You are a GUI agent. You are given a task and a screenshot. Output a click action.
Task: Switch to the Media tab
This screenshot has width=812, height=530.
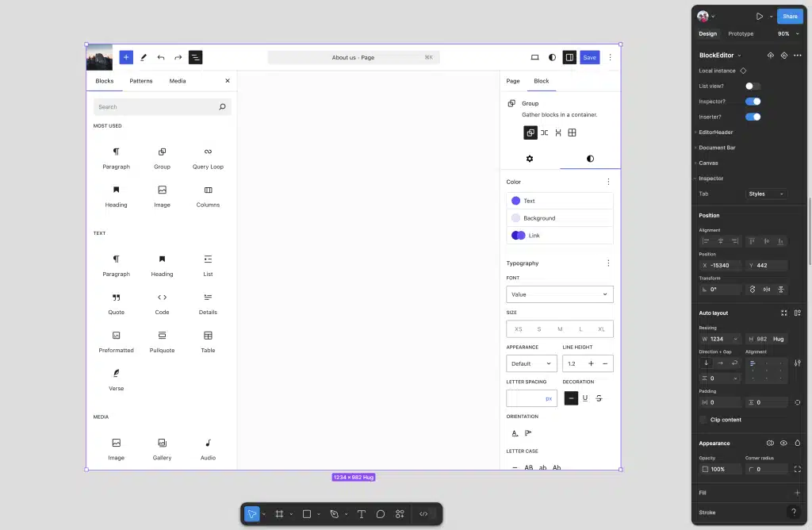177,81
